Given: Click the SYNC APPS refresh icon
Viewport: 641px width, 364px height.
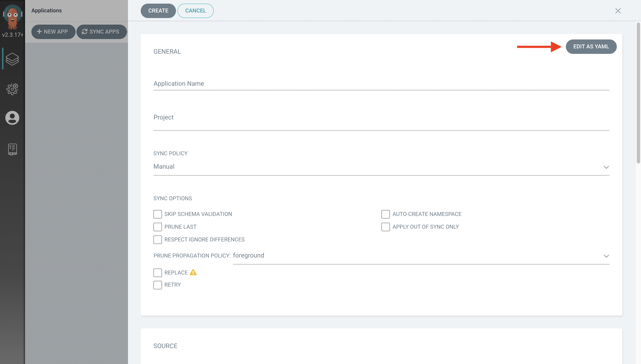Looking at the screenshot, I should [x=84, y=32].
